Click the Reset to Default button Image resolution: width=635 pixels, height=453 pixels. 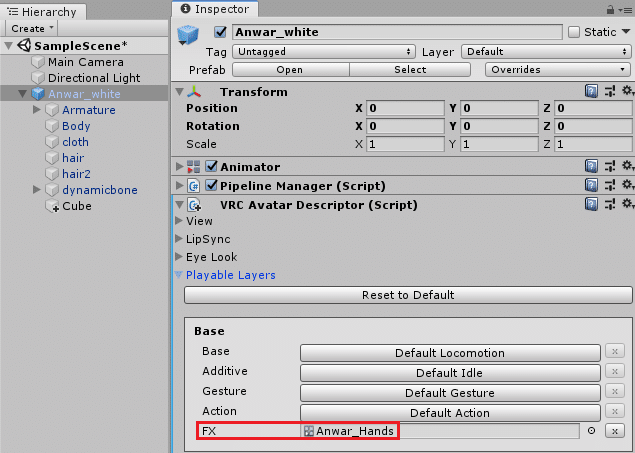[x=408, y=295]
